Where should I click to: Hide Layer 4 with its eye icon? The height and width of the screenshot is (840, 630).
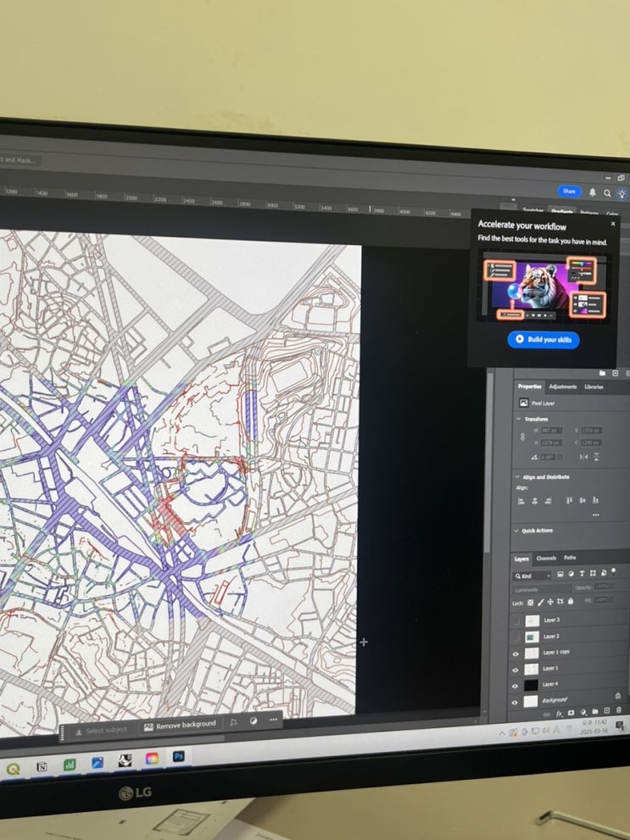(515, 687)
